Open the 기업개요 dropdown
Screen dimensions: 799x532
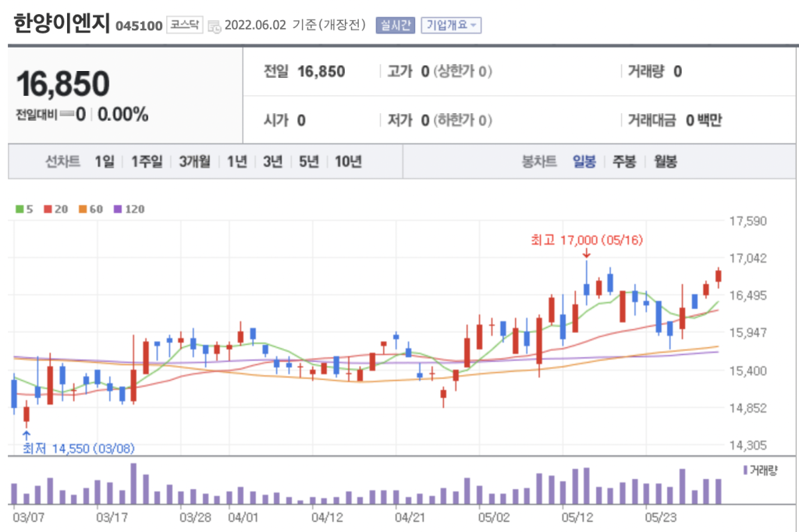[452, 25]
